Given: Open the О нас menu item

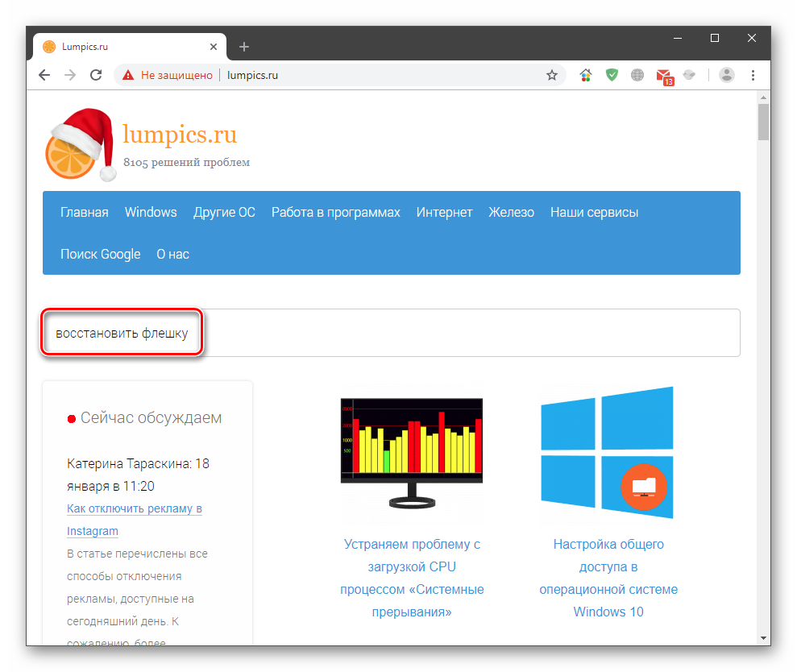Looking at the screenshot, I should tap(172, 254).
